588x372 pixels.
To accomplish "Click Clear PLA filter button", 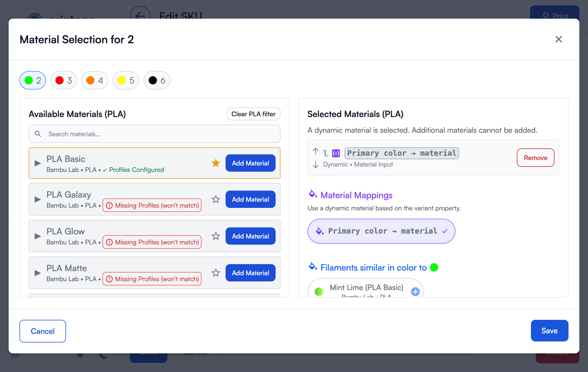I will pyautogui.click(x=253, y=114).
